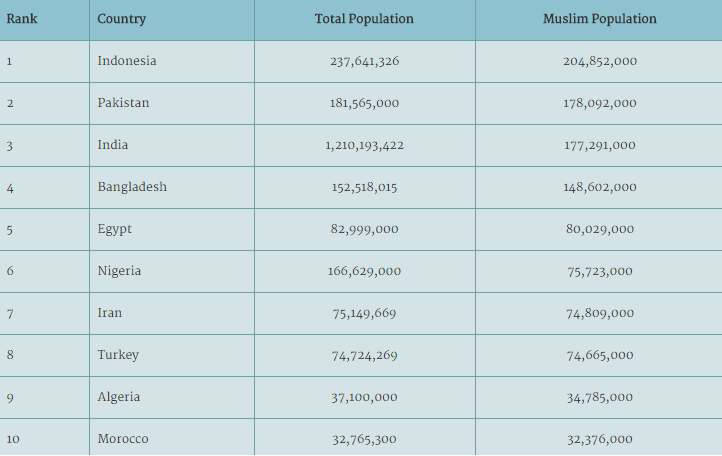
Task: Click the Country column header
Action: click(x=172, y=20)
